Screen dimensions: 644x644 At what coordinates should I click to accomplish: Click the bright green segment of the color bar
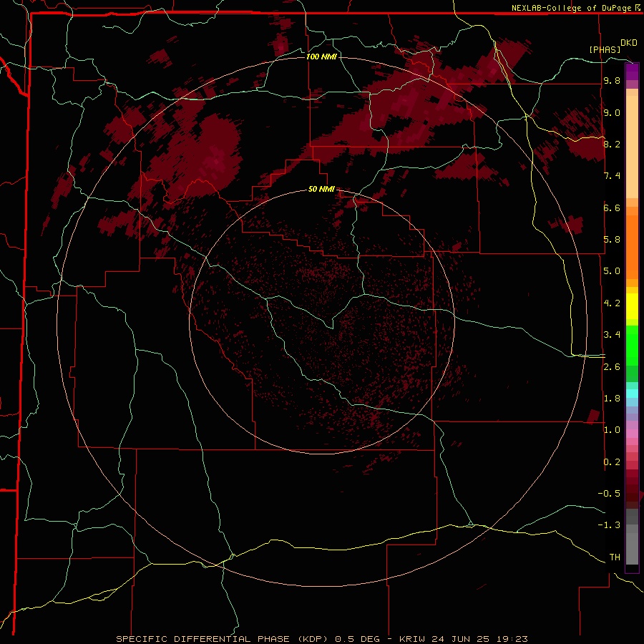click(632, 345)
